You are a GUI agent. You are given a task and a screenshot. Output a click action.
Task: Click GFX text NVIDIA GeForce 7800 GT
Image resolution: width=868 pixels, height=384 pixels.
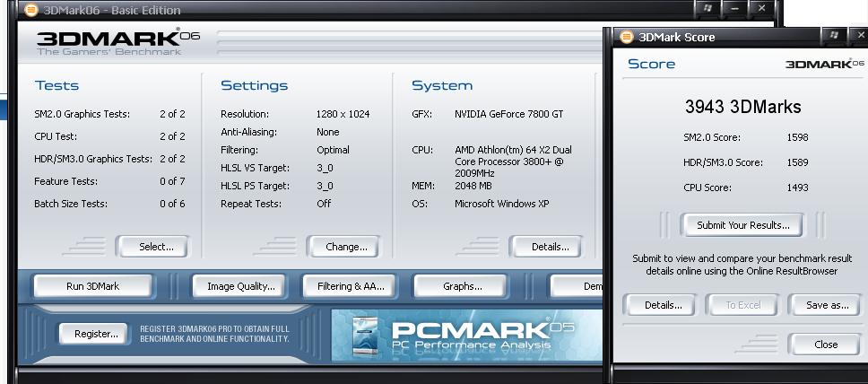coord(508,114)
